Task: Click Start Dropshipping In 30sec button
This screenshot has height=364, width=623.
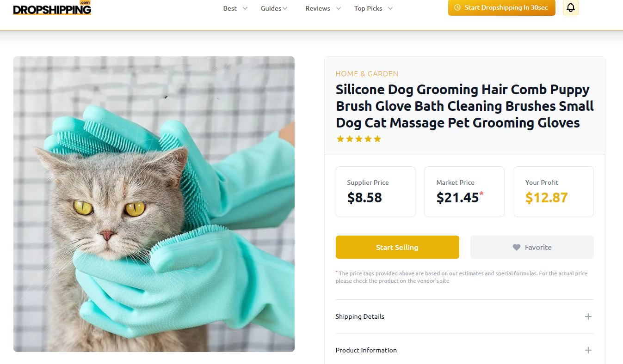Action: 502,7
